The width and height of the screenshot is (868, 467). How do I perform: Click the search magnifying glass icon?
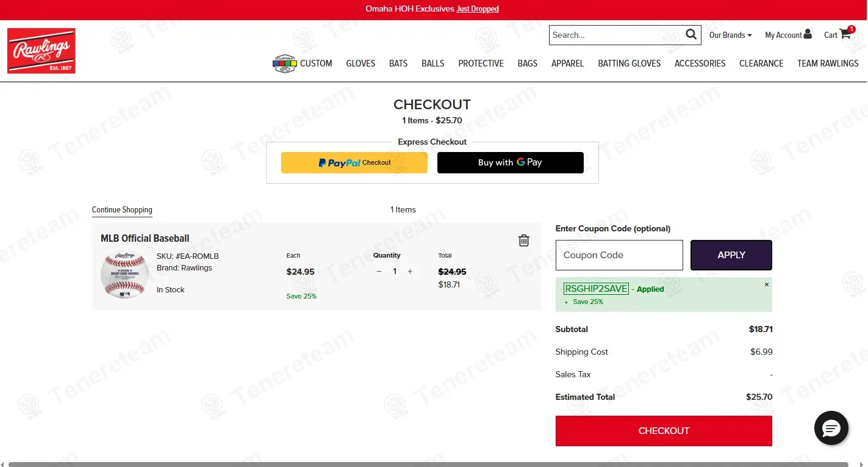690,35
